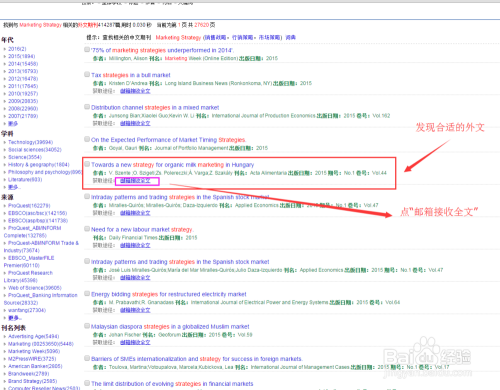
Task: Filter by subject Technology(39694)
Action: pos(31,142)
